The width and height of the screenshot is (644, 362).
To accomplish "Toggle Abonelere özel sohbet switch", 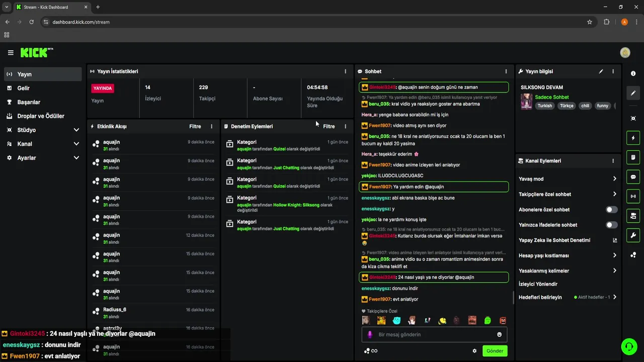I will 611,210.
